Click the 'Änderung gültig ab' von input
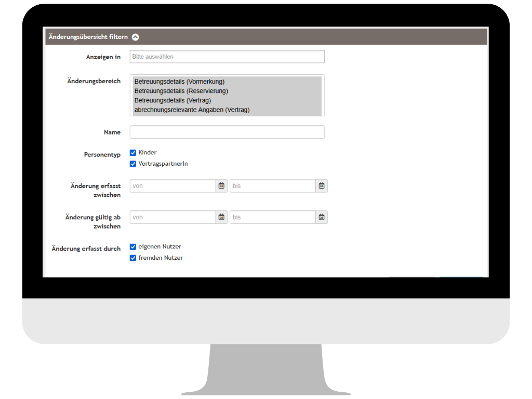The width and height of the screenshot is (532, 399). 172,217
